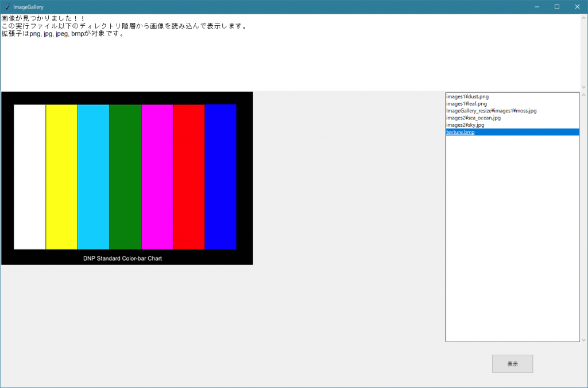Click the ImageGallery feather icon in title bar
Image resolution: width=588 pixels, height=388 pixels.
point(7,7)
